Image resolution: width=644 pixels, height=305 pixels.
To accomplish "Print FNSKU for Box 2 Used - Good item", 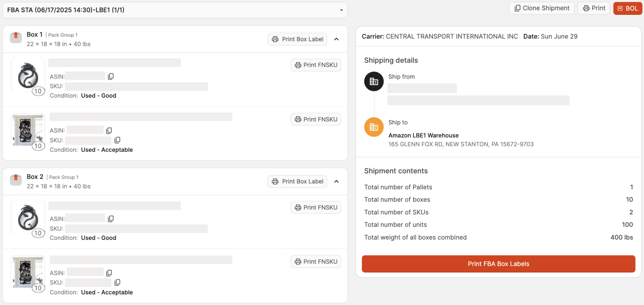I will pyautogui.click(x=316, y=207).
